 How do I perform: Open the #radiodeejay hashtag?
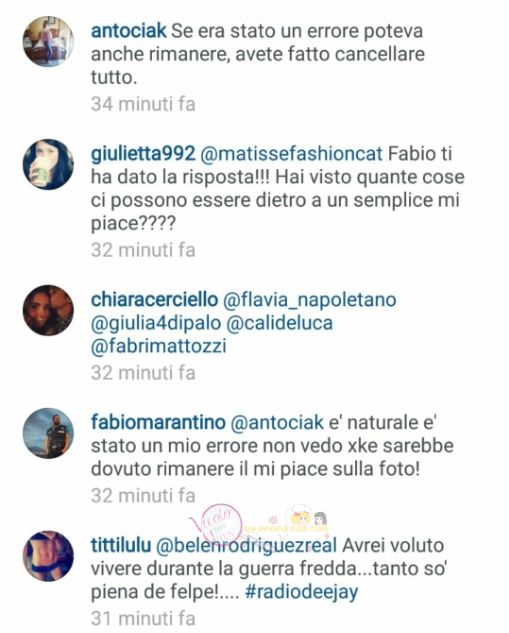pyautogui.click(x=302, y=592)
